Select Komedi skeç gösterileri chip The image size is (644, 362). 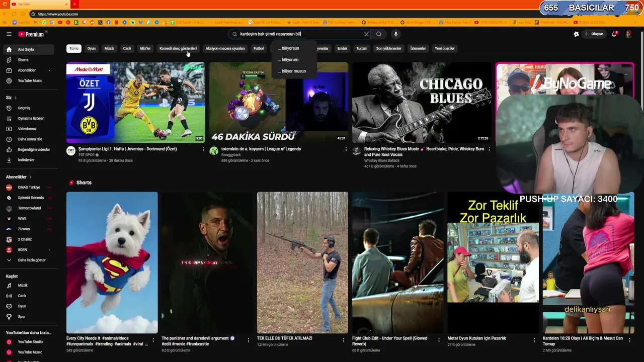[x=178, y=48]
